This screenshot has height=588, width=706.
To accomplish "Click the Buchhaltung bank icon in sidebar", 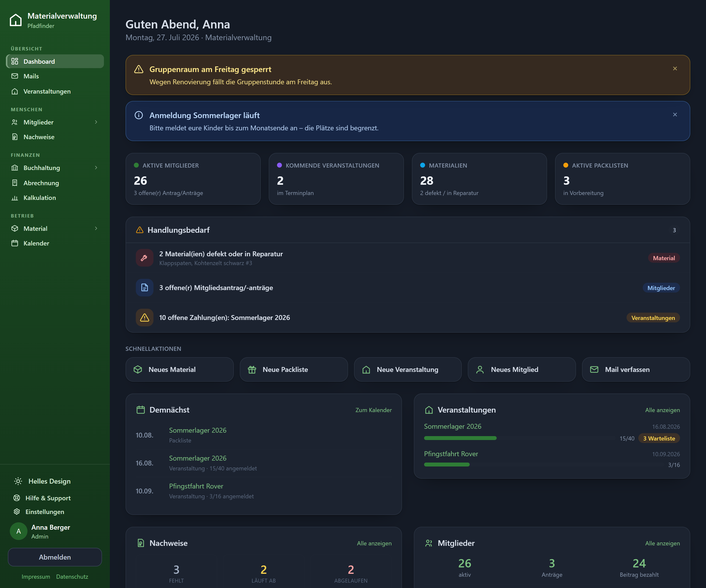I will pos(15,168).
